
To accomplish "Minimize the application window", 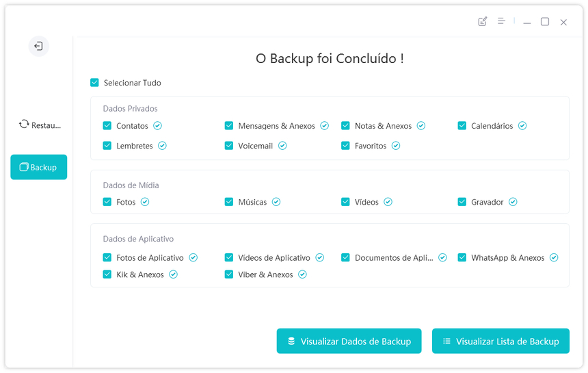I will click(527, 23).
